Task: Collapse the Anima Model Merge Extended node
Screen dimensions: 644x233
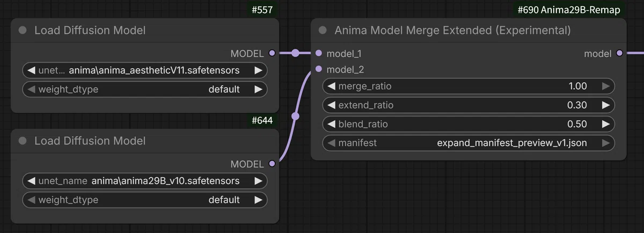Action: coord(323,30)
